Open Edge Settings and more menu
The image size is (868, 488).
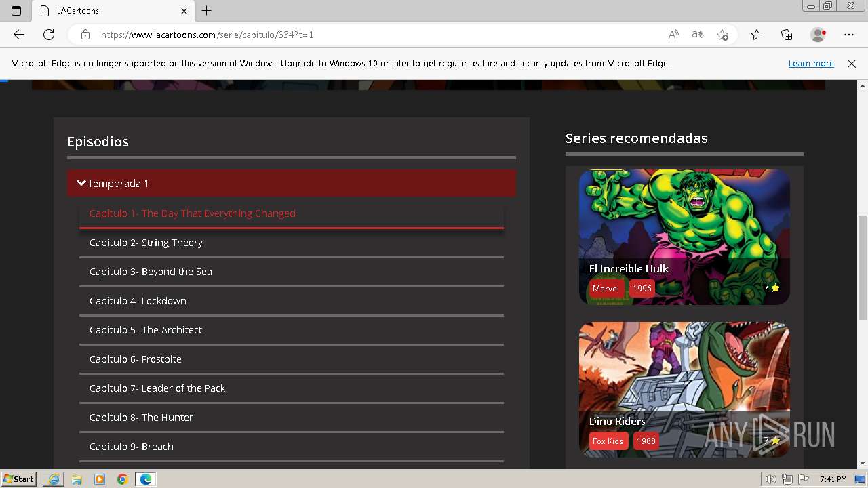[849, 35]
